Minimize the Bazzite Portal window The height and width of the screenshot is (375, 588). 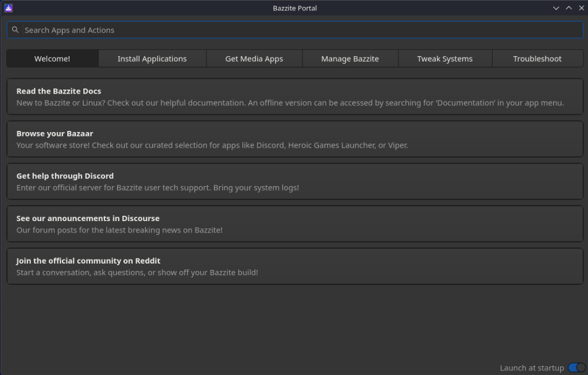click(x=556, y=8)
